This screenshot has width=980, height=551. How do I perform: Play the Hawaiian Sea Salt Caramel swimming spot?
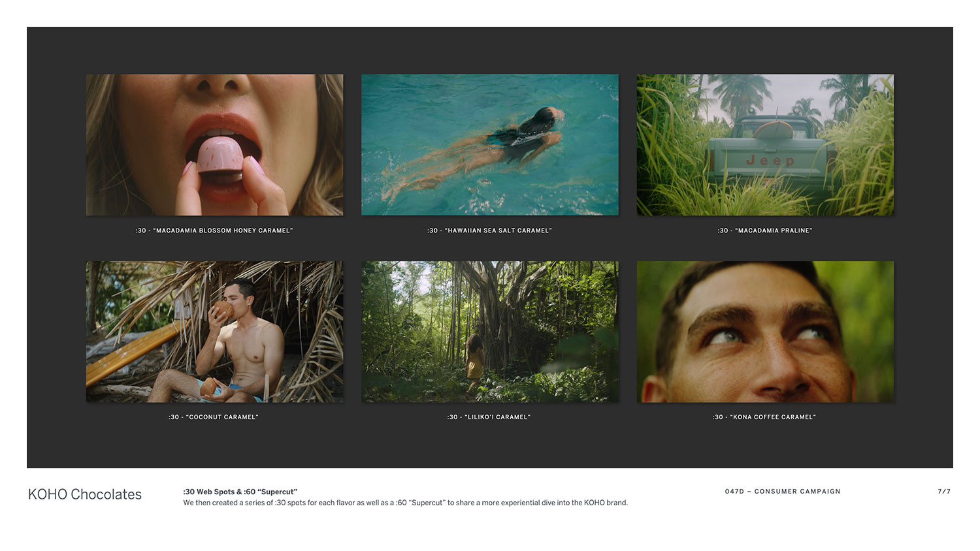click(x=489, y=144)
